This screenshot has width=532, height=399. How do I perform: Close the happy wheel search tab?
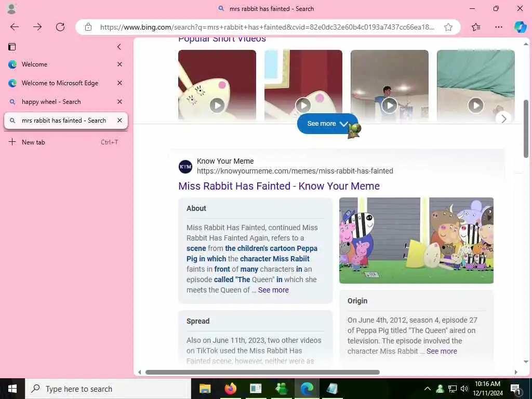(x=119, y=101)
